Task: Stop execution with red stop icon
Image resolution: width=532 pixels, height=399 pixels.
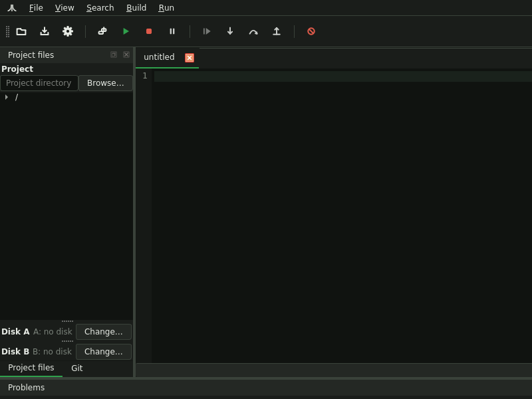Action: [148, 31]
